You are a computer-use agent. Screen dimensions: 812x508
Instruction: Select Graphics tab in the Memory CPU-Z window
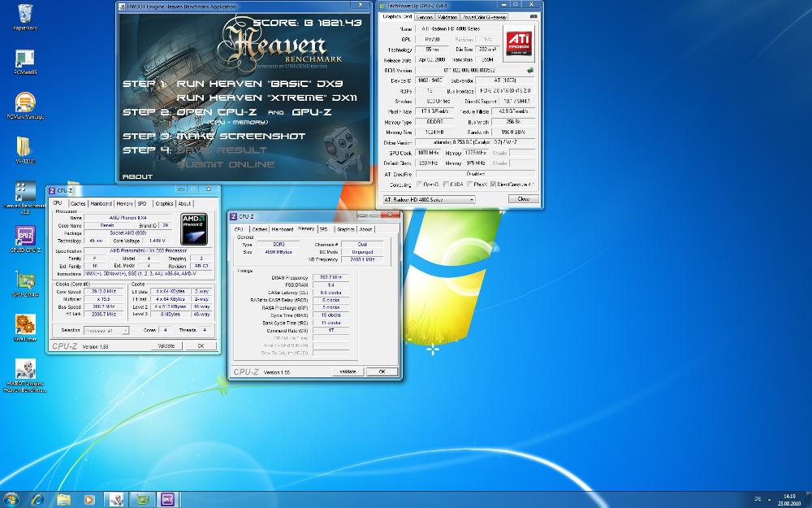pyautogui.click(x=345, y=229)
